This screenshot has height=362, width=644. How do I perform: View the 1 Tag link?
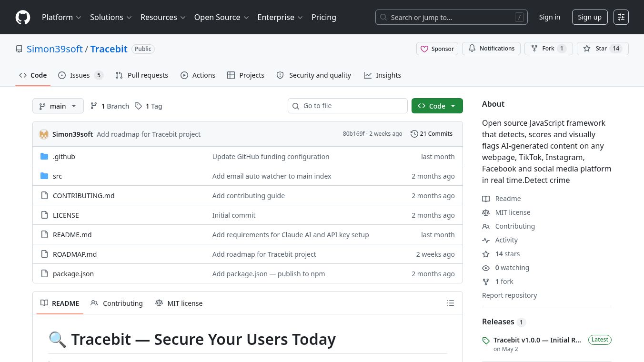[149, 106]
